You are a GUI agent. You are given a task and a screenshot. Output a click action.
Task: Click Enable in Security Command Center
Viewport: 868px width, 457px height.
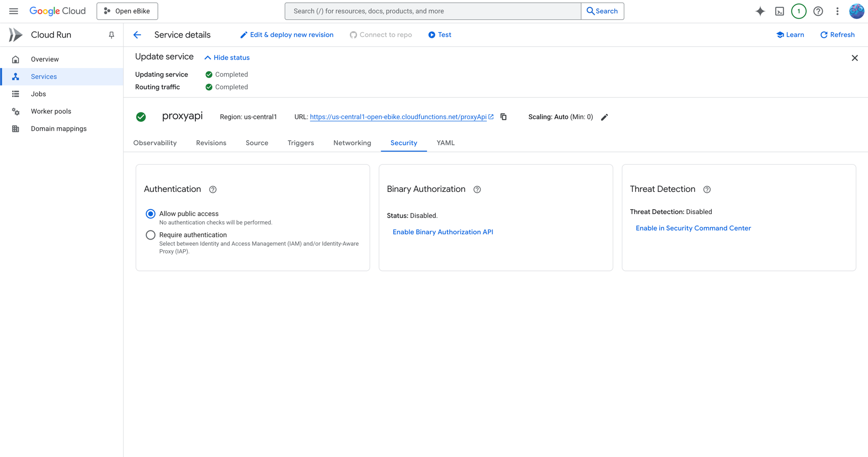point(693,228)
